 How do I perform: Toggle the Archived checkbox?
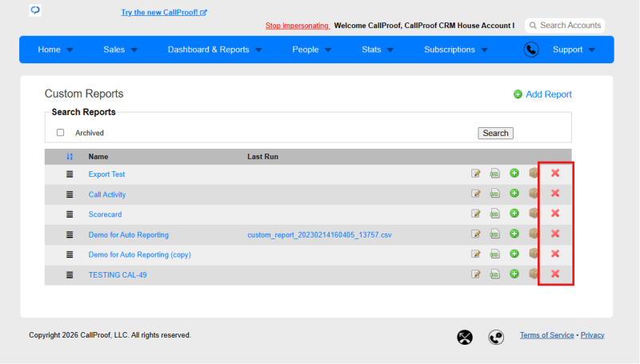(61, 133)
